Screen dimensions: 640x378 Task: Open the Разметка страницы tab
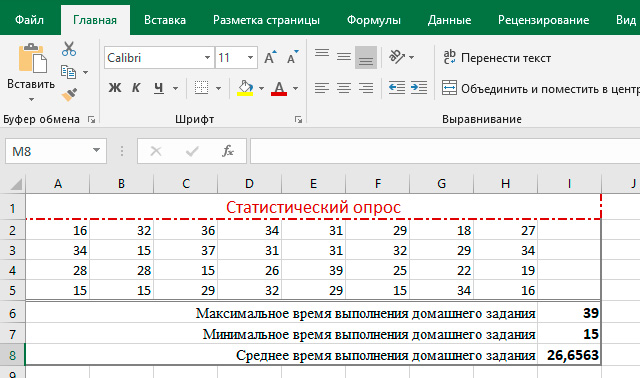[267, 20]
